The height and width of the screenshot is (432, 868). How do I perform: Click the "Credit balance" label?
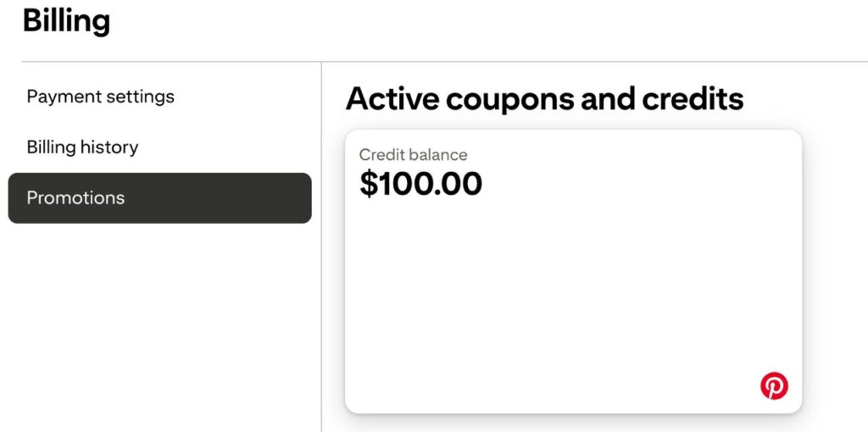click(x=413, y=155)
